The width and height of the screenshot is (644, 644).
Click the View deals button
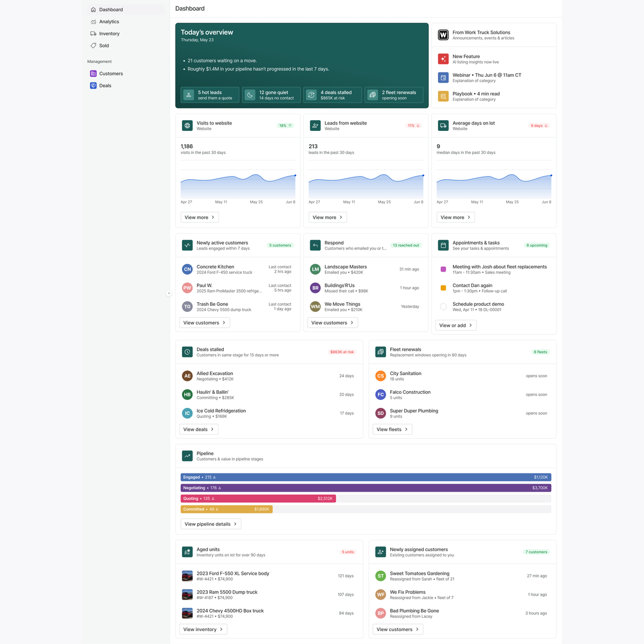pyautogui.click(x=199, y=429)
